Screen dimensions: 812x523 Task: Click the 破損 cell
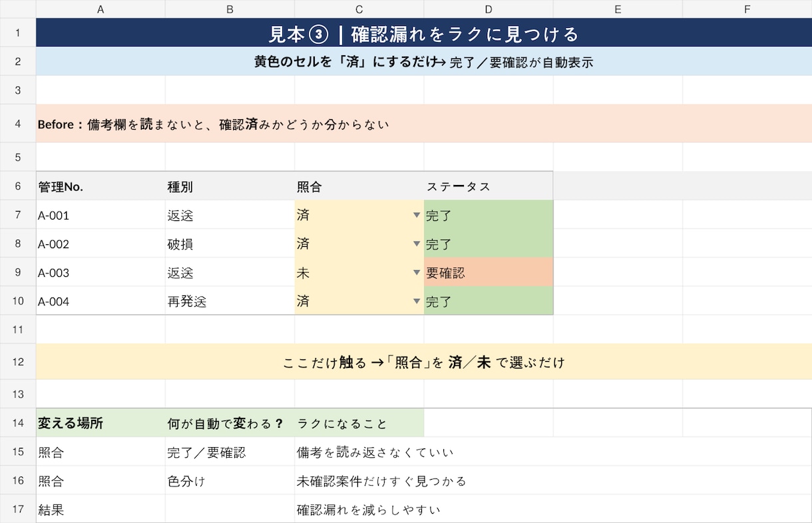pos(230,244)
